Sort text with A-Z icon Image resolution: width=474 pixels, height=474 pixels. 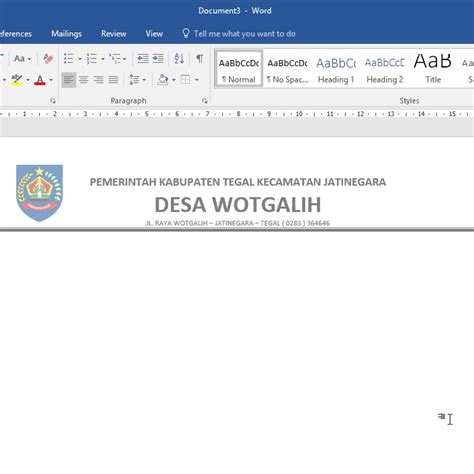coord(179,59)
